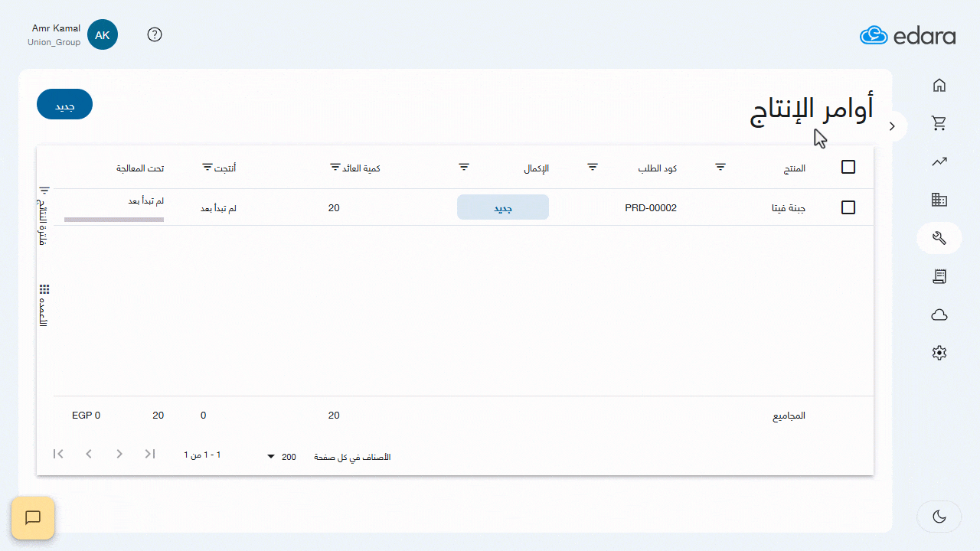Click the أوامر الإنتاج page title

tap(812, 110)
